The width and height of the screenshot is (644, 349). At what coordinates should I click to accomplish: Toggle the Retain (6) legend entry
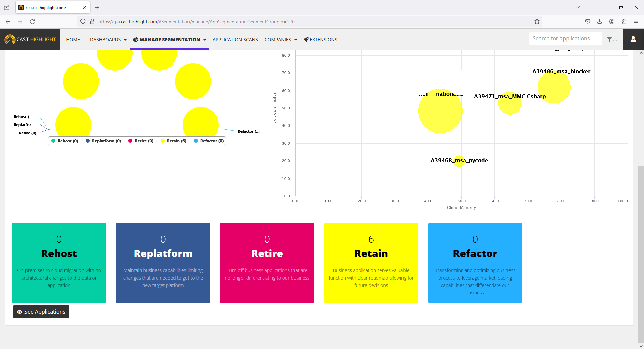coord(174,141)
